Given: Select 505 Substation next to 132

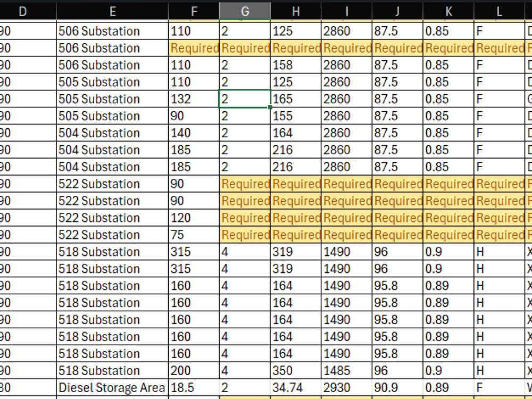Looking at the screenshot, I should pyautogui.click(x=112, y=99).
